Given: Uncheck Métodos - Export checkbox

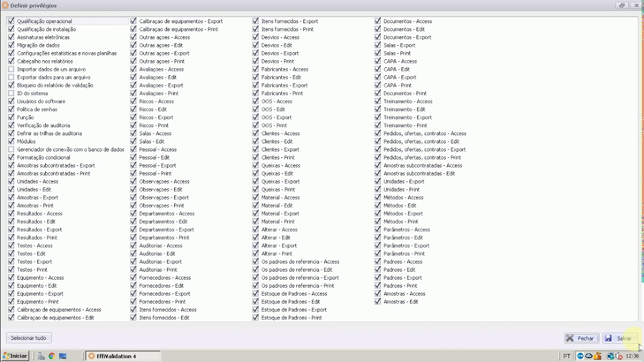Looking at the screenshot, I should pos(378,213).
